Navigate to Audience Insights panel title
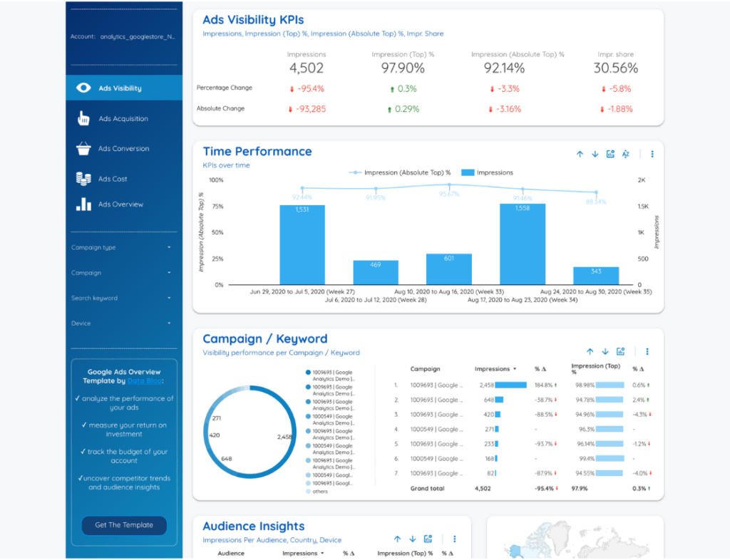 click(253, 526)
